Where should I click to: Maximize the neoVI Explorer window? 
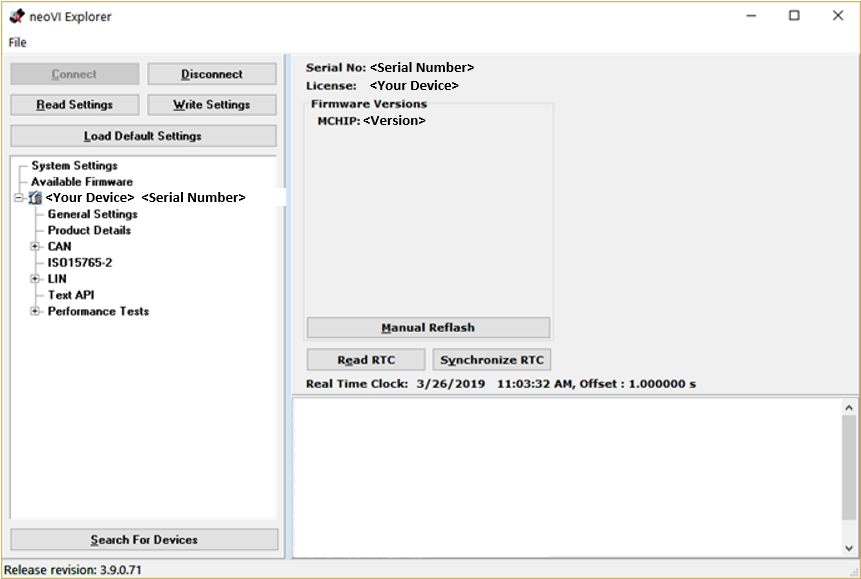(x=794, y=16)
